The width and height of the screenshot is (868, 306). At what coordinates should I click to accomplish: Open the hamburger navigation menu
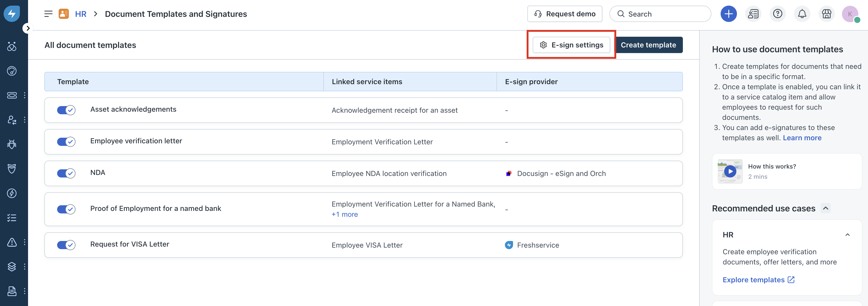(x=48, y=14)
